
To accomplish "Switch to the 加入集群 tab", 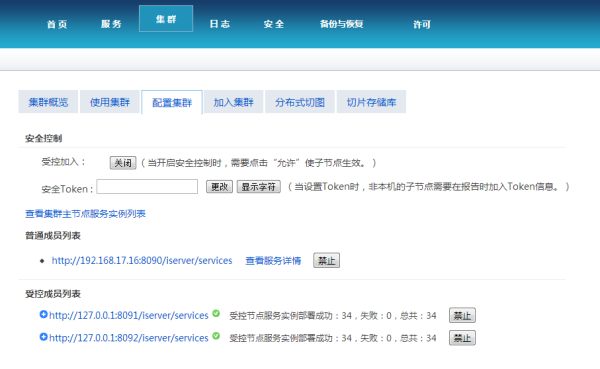I will coord(233,102).
